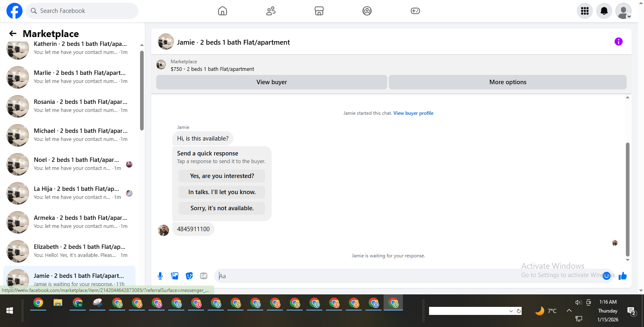Click the back arrow beside Marketplace
This screenshot has height=327, width=644.
pos(13,33)
